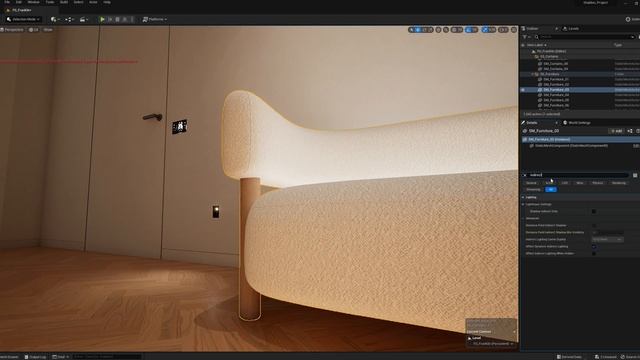Open the Cmd console type dropdown
Screen dimensions: 640x360
pos(60,357)
